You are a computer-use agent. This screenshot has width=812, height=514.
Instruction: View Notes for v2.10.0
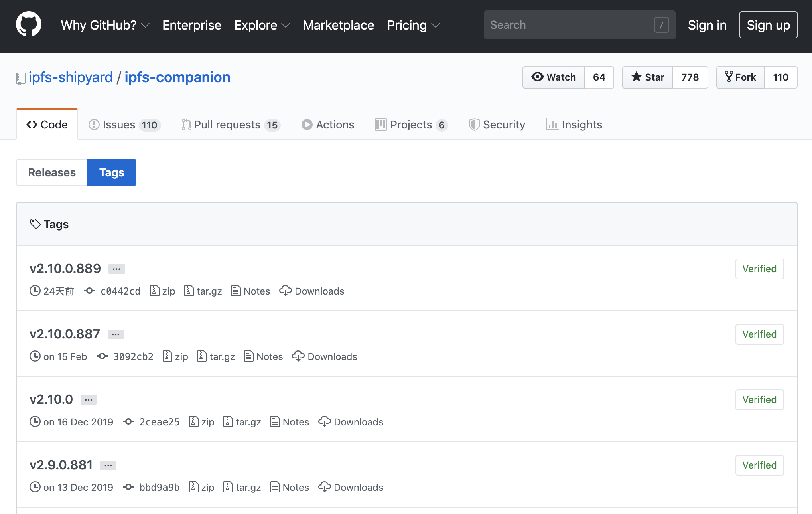coord(290,422)
